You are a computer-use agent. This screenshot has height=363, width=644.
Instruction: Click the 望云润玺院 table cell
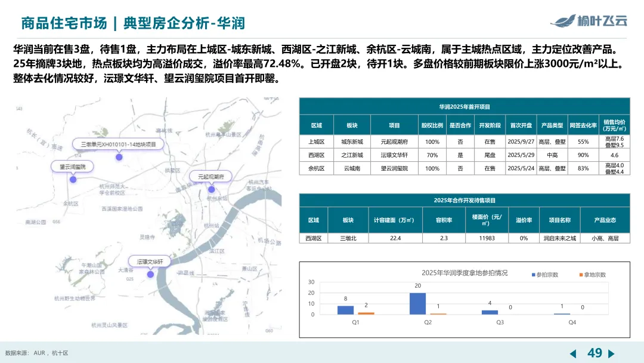(x=394, y=168)
